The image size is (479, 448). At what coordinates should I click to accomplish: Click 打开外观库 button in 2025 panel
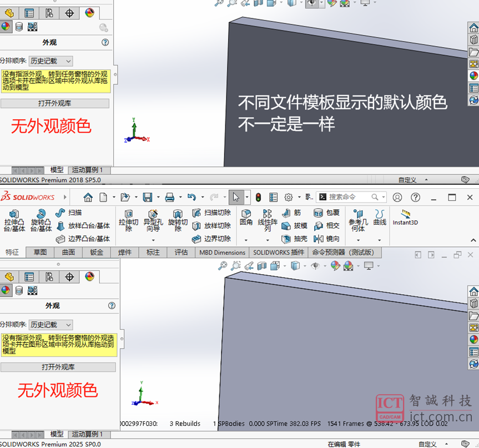[58, 367]
